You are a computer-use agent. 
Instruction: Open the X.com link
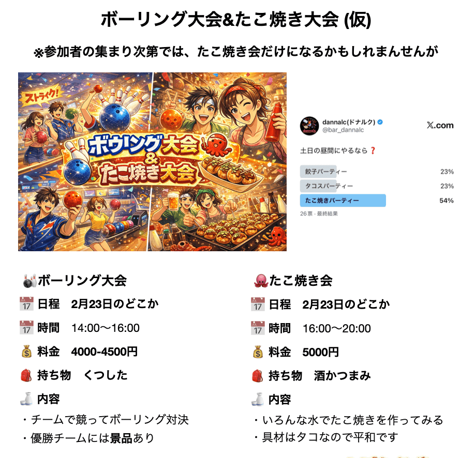440,125
